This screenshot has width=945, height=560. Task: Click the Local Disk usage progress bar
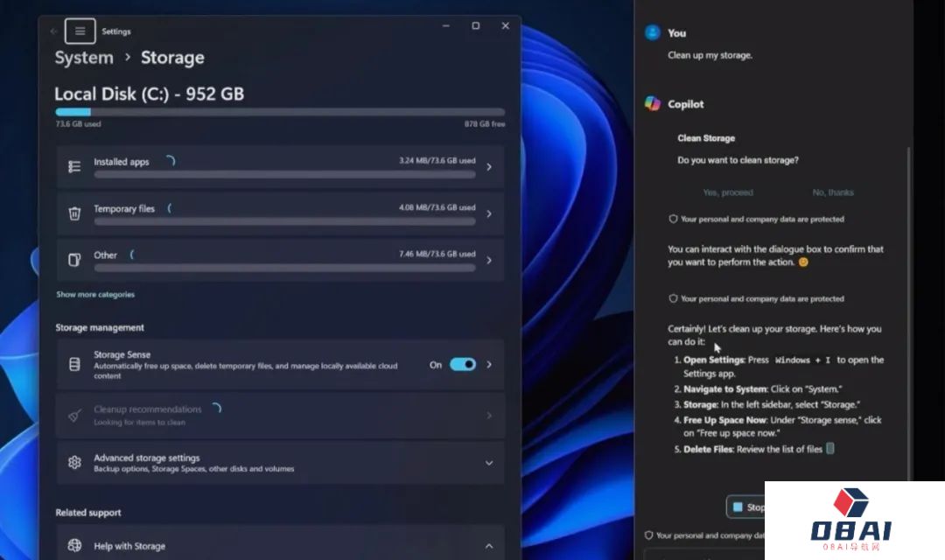coord(280,112)
